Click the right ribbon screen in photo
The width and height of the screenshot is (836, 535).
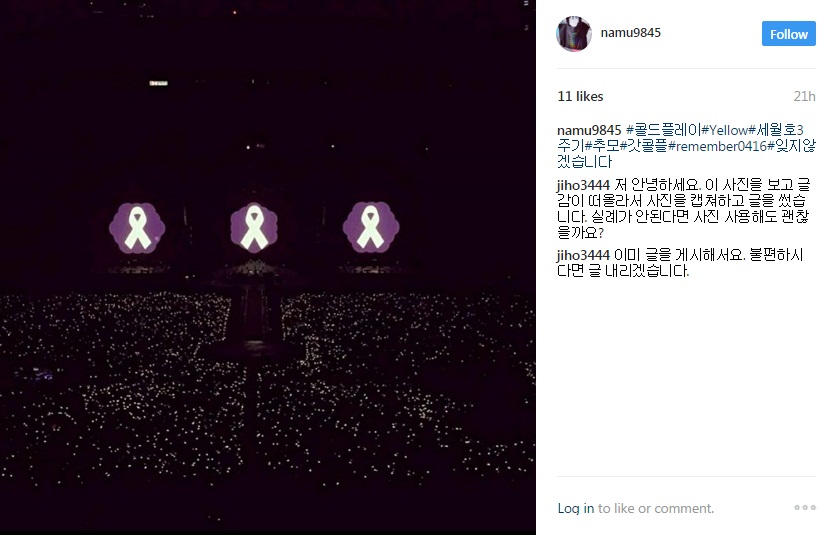(371, 227)
